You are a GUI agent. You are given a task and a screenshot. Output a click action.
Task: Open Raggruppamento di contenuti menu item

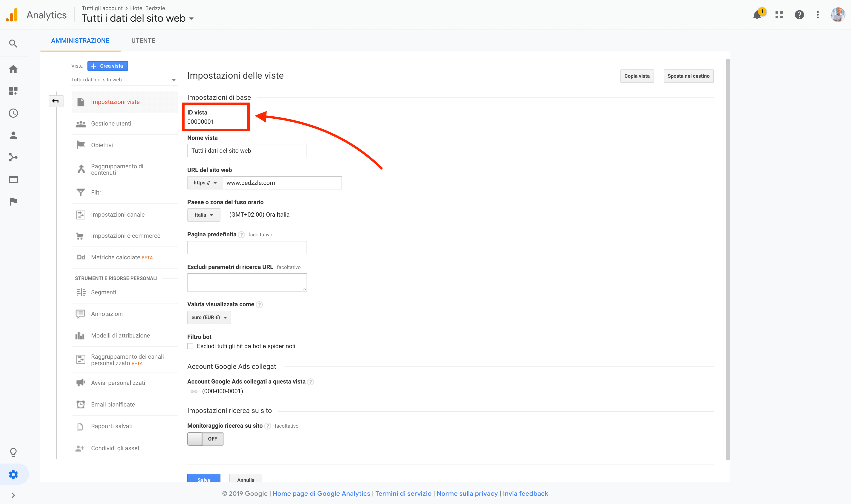pos(125,169)
